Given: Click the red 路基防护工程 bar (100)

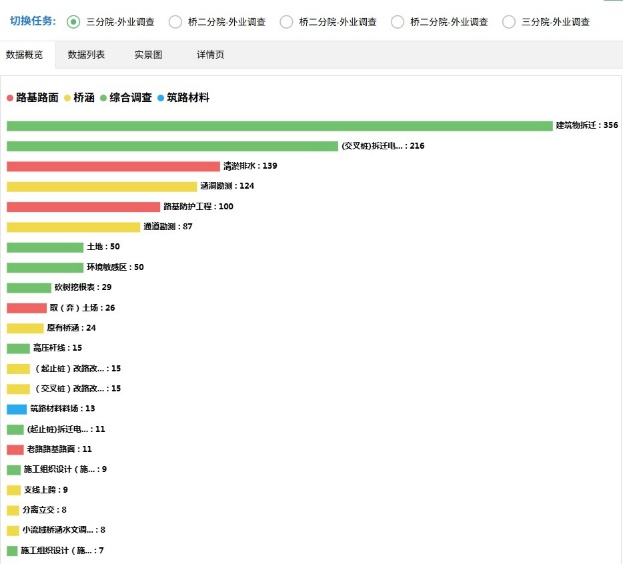Looking at the screenshot, I should coord(83,207).
